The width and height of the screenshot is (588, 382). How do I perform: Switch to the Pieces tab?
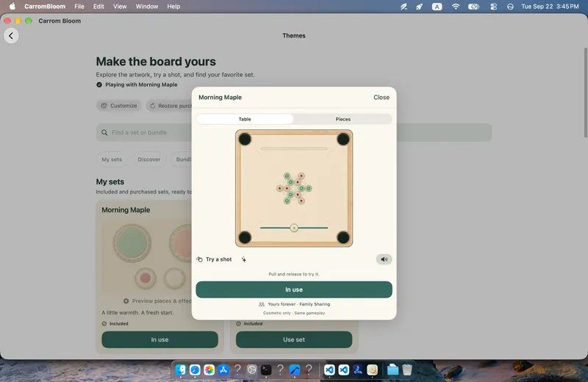pos(343,119)
